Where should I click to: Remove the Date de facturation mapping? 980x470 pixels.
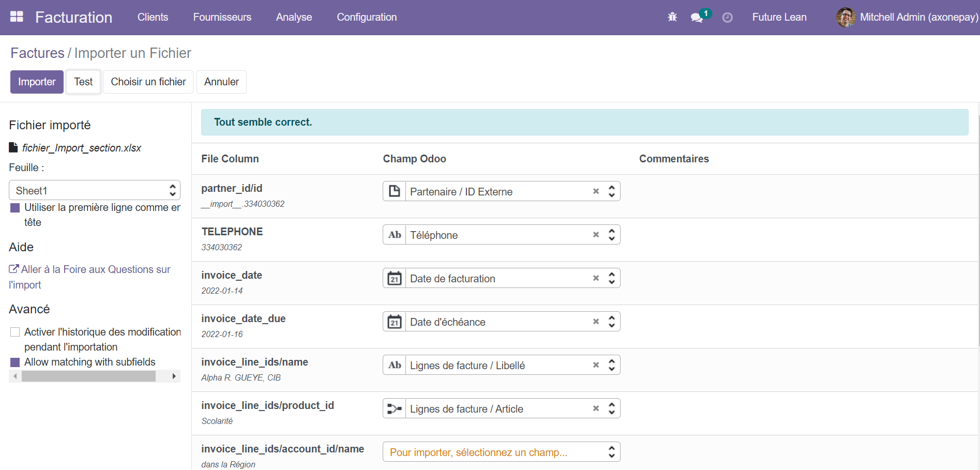coord(596,278)
